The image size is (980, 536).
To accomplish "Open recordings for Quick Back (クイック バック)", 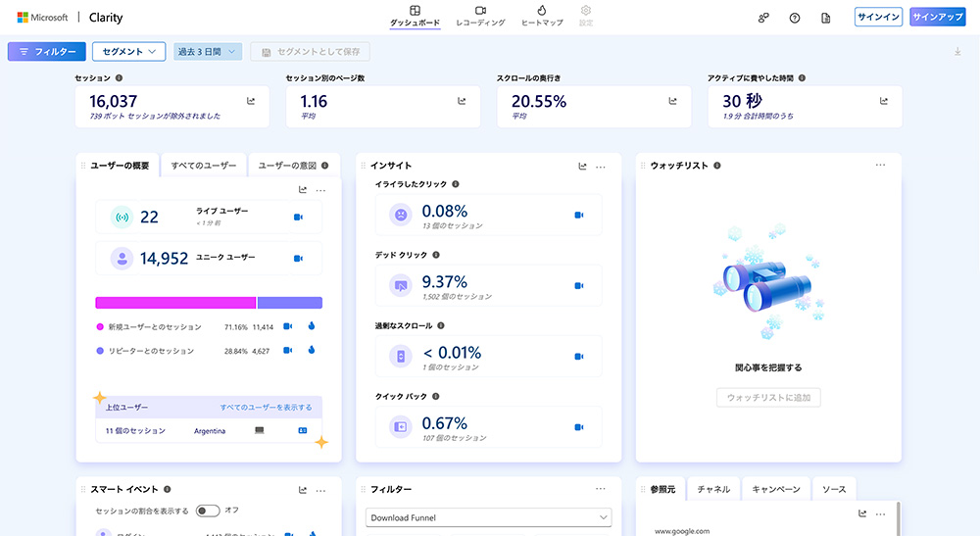I will 579,427.
